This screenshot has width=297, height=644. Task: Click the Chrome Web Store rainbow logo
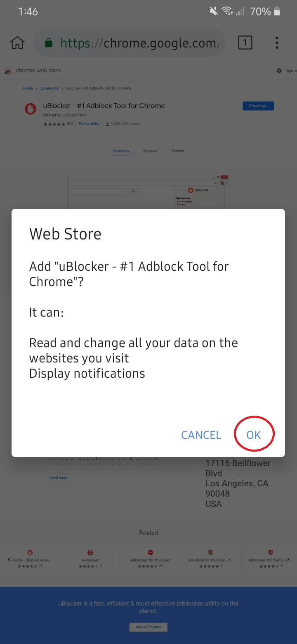[x=8, y=71]
